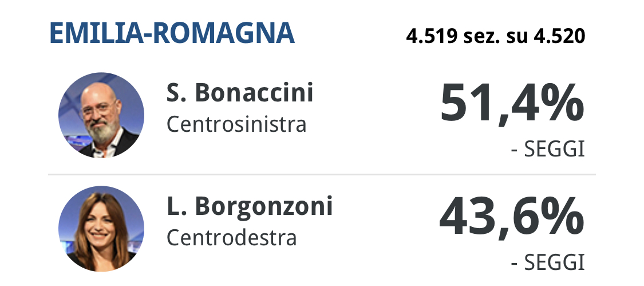Click the SEGGI label under 43,6%

(x=554, y=263)
